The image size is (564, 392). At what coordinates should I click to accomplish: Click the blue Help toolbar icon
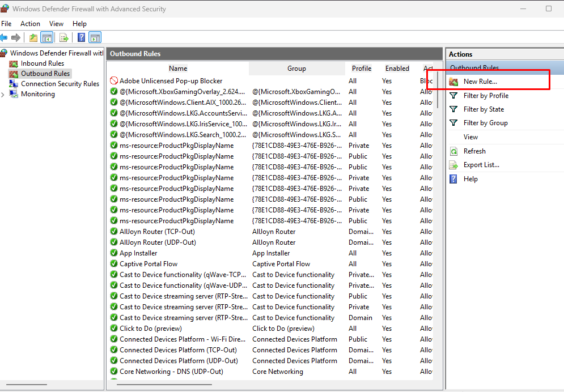pos(81,38)
